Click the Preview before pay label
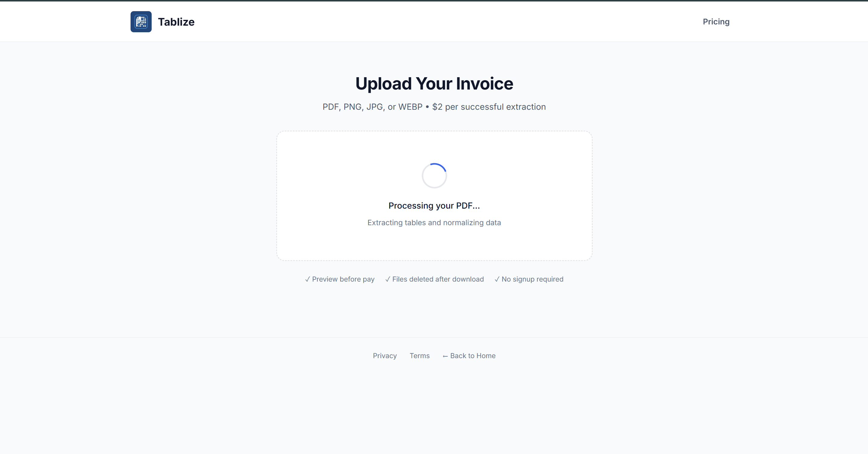The width and height of the screenshot is (868, 454). pyautogui.click(x=343, y=279)
